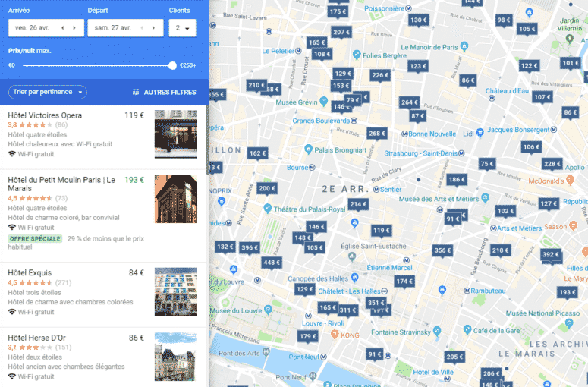Open the Clients count dropdown
The image size is (588, 387).
coord(182,28)
